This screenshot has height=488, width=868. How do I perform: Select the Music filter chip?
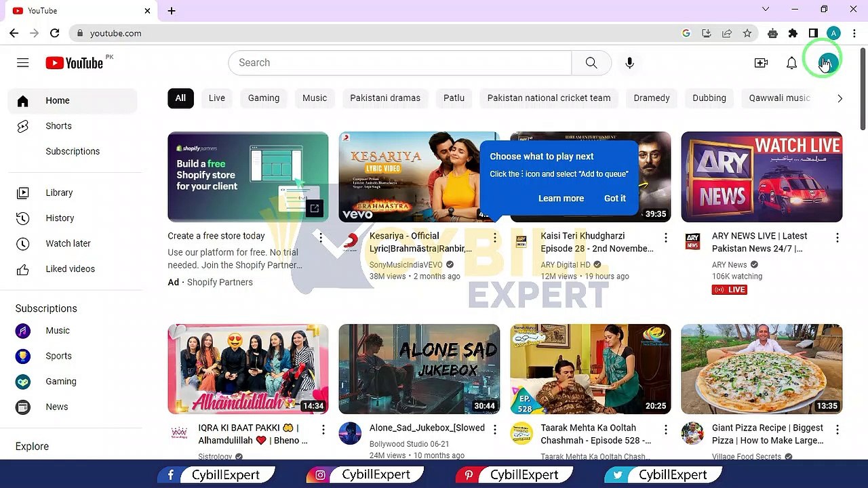pyautogui.click(x=315, y=98)
